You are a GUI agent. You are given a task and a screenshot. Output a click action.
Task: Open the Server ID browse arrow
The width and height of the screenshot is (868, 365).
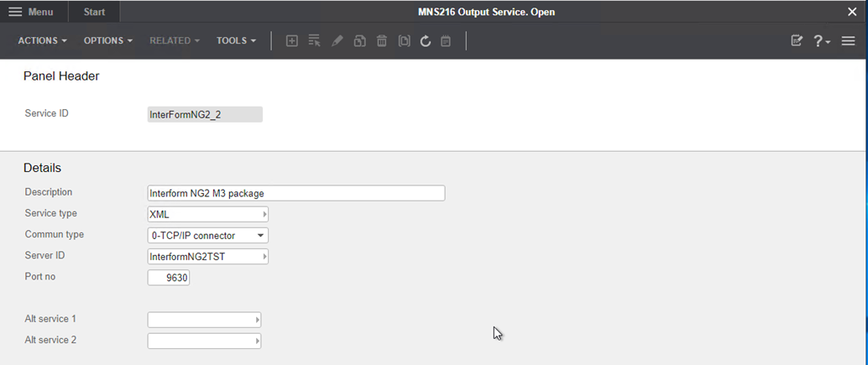[x=264, y=257]
